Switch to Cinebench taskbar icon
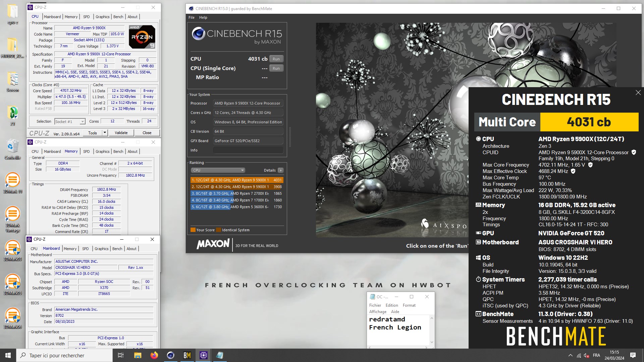The height and width of the screenshot is (362, 644). [170, 355]
